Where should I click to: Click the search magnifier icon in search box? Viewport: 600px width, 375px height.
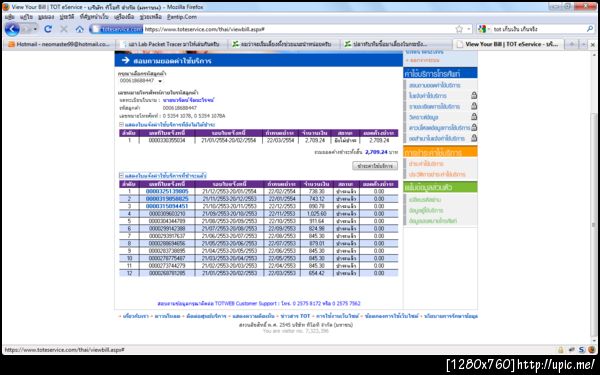(590, 29)
